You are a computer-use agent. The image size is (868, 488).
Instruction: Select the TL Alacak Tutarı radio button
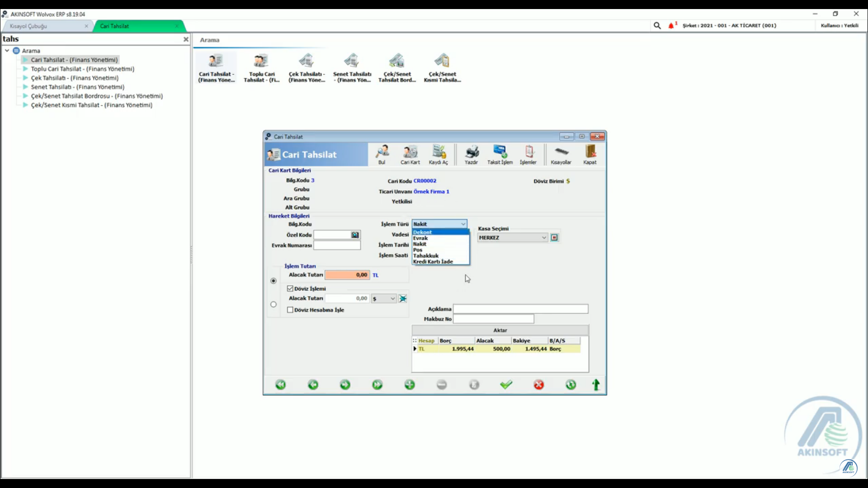[274, 281]
